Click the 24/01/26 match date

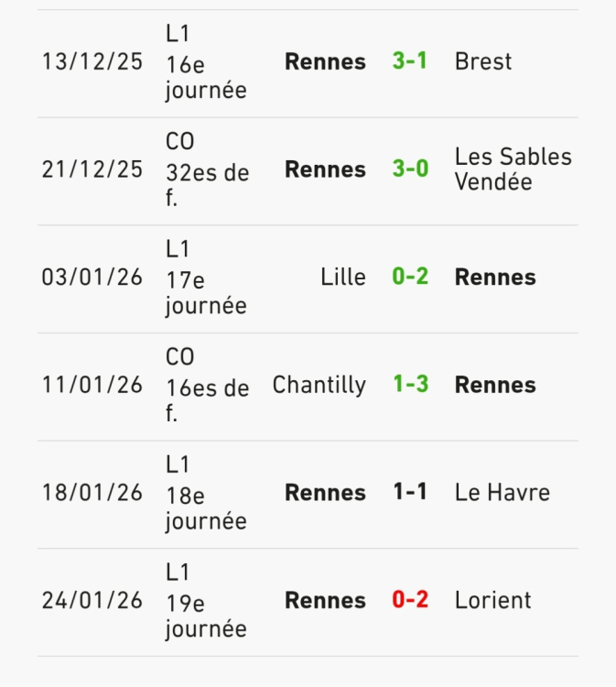pos(92,600)
